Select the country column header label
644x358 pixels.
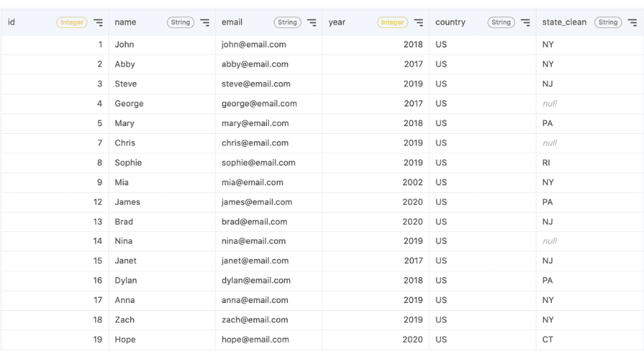point(450,22)
